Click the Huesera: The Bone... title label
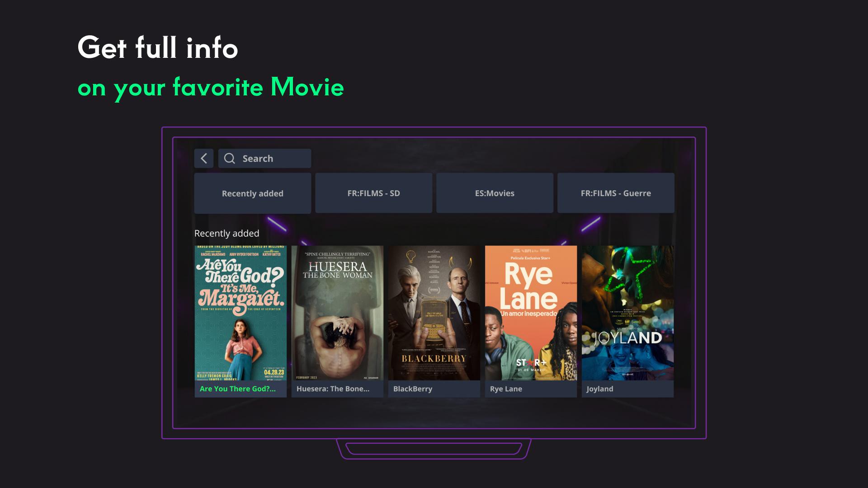Viewport: 868px width, 488px height. pyautogui.click(x=333, y=389)
